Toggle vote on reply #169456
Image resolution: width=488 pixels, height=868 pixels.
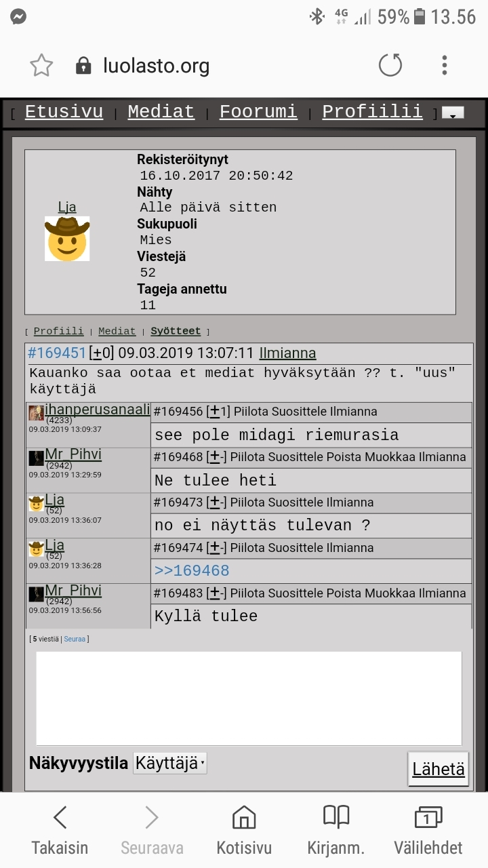coord(215,412)
